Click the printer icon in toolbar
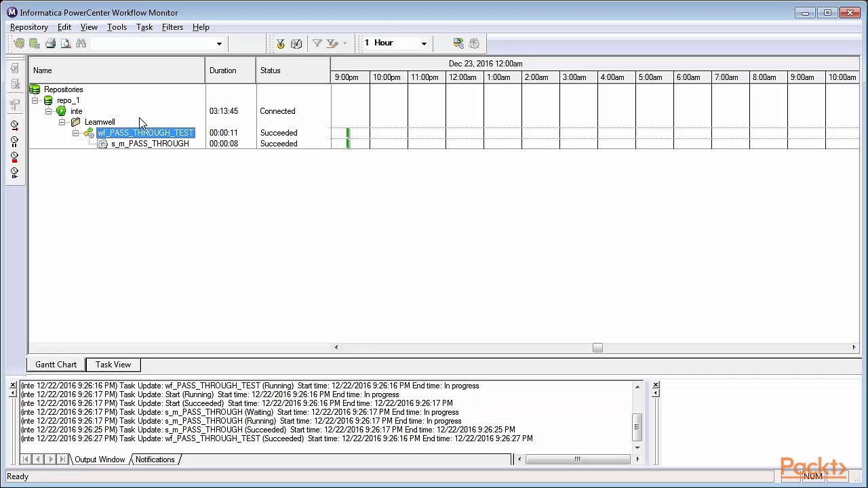The image size is (868, 488). point(50,43)
